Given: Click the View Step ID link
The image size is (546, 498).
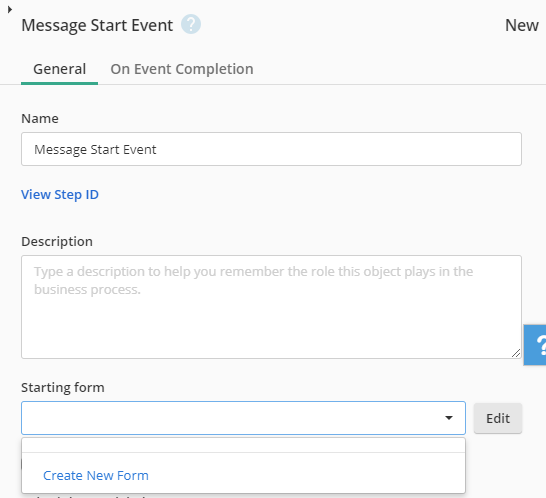Looking at the screenshot, I should pos(60,194).
